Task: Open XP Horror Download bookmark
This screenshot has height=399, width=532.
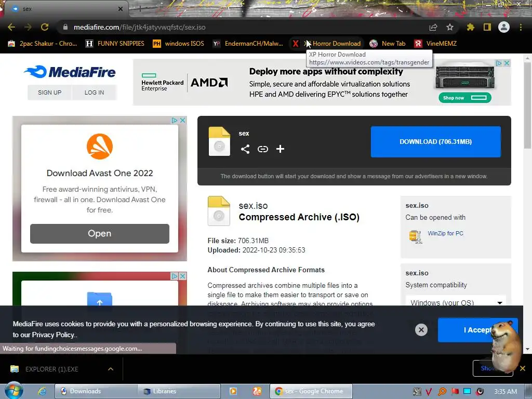Action: tap(326, 44)
